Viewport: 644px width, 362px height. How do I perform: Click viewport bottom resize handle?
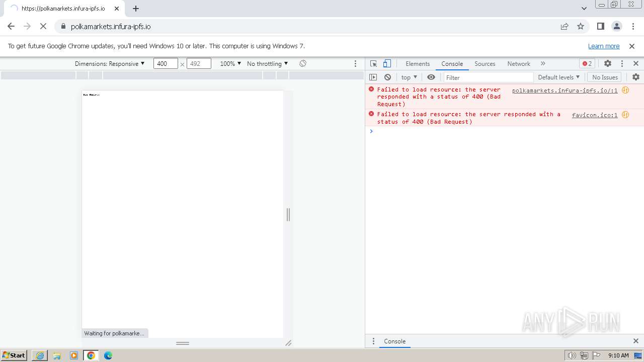click(183, 343)
